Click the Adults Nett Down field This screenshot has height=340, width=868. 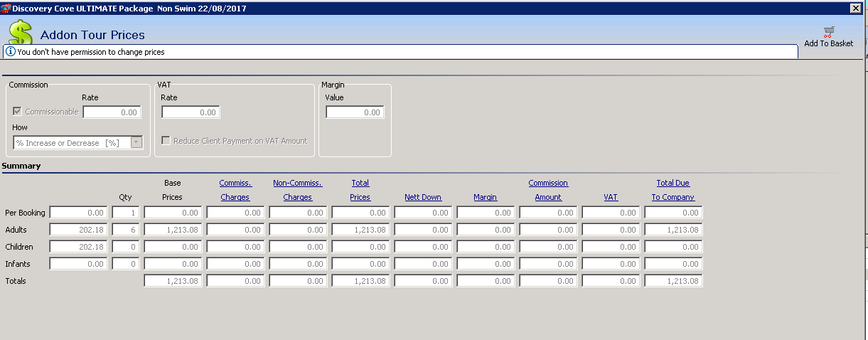click(x=423, y=230)
